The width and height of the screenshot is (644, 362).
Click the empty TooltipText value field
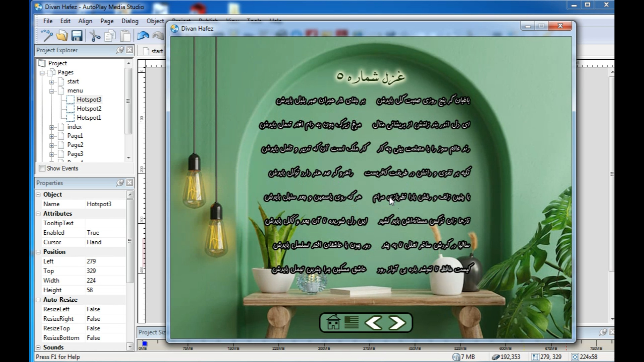(105, 223)
